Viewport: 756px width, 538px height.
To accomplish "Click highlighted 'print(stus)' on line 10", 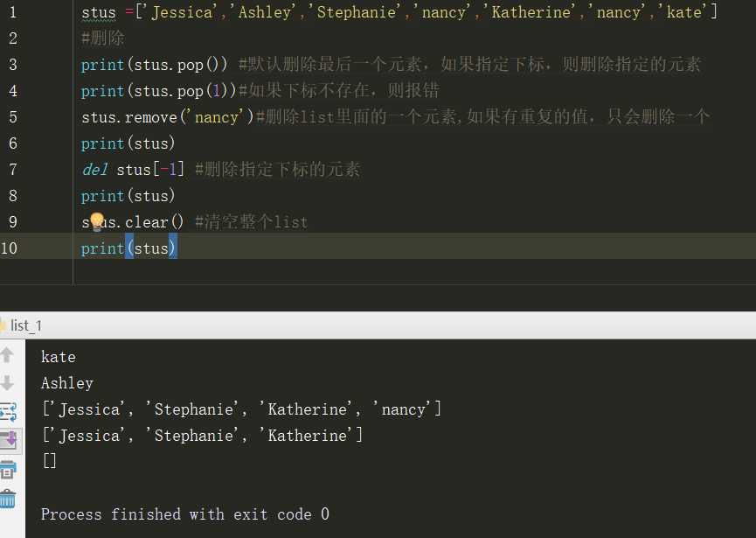I will (x=128, y=248).
